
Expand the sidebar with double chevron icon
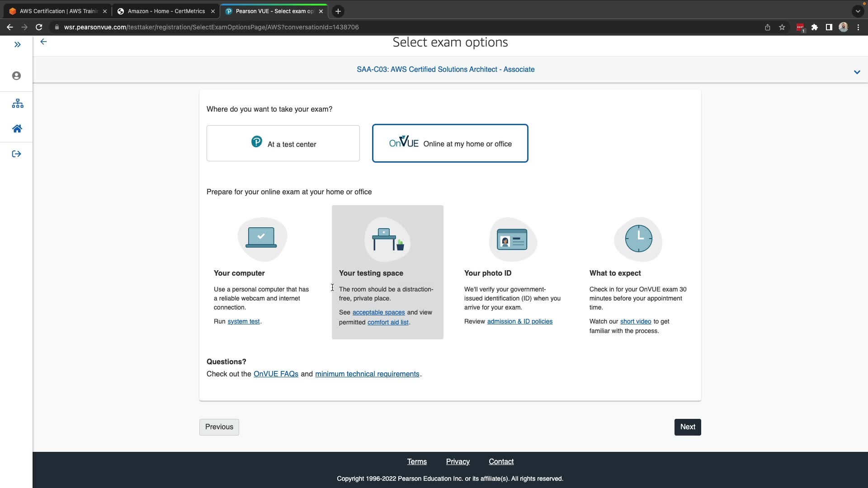[17, 44]
